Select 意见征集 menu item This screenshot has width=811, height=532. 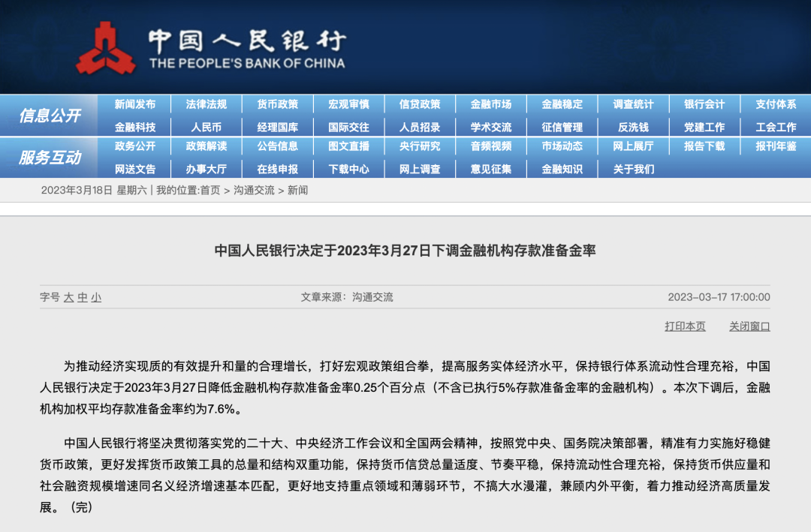(x=491, y=169)
